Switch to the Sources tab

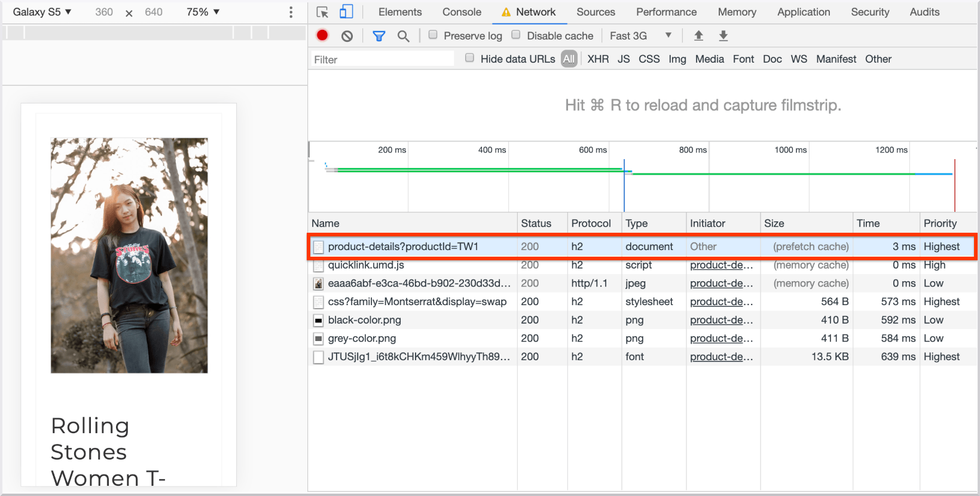click(x=596, y=12)
